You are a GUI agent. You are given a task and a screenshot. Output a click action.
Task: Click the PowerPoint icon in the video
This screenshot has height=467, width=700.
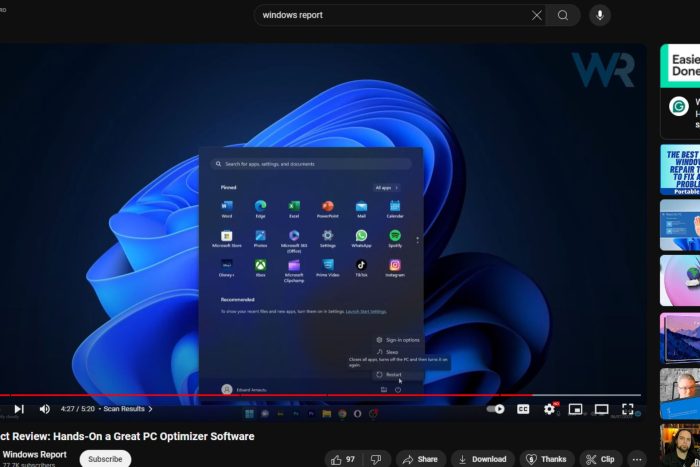(x=328, y=208)
